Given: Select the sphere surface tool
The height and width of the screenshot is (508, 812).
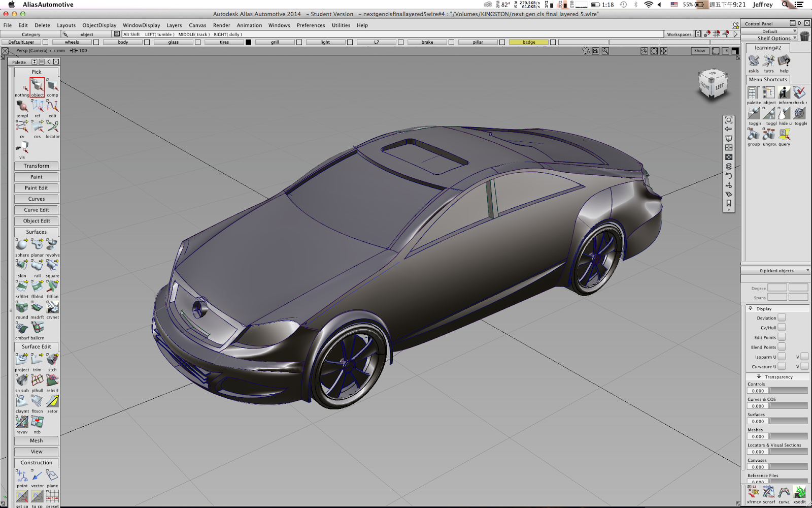Looking at the screenshot, I should pyautogui.click(x=21, y=244).
